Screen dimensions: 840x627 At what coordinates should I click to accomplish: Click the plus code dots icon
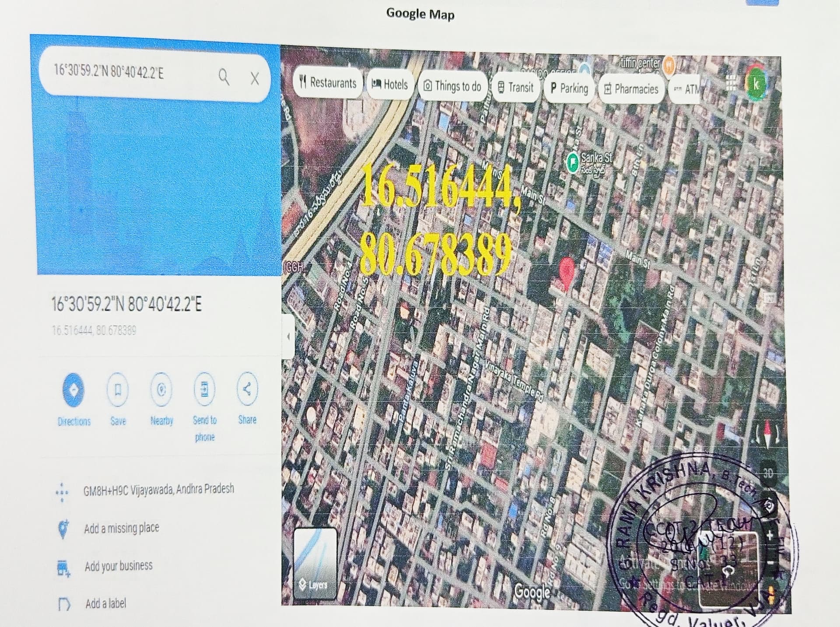click(62, 493)
